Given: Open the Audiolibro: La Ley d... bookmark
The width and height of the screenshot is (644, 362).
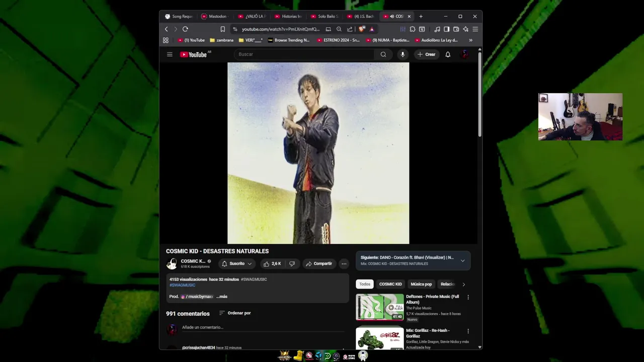Looking at the screenshot, I should point(436,40).
